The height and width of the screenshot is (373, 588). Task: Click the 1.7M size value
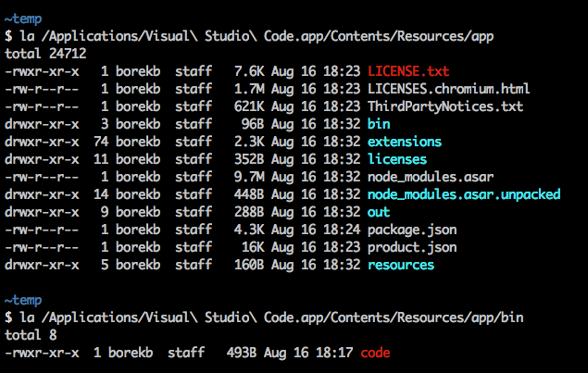(x=249, y=89)
